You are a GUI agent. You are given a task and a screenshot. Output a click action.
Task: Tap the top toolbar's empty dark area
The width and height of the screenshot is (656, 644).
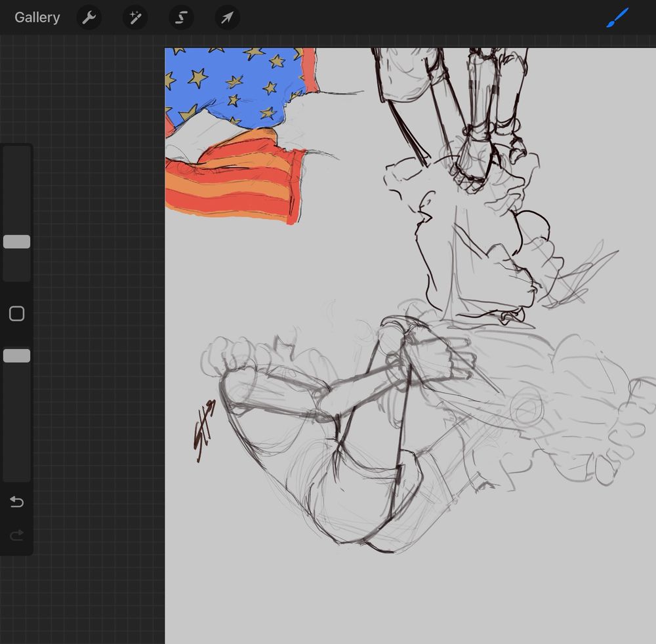(419, 18)
